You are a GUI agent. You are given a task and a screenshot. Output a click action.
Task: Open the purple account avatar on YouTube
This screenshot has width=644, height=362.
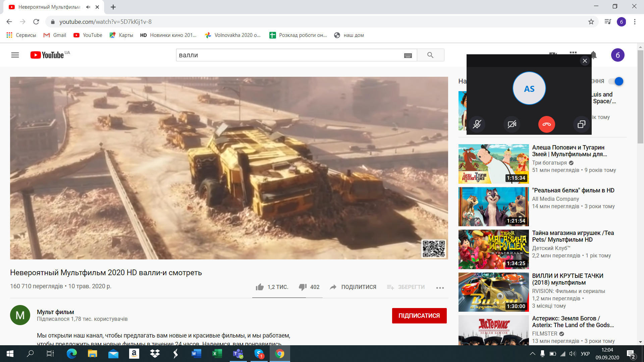pos(618,55)
